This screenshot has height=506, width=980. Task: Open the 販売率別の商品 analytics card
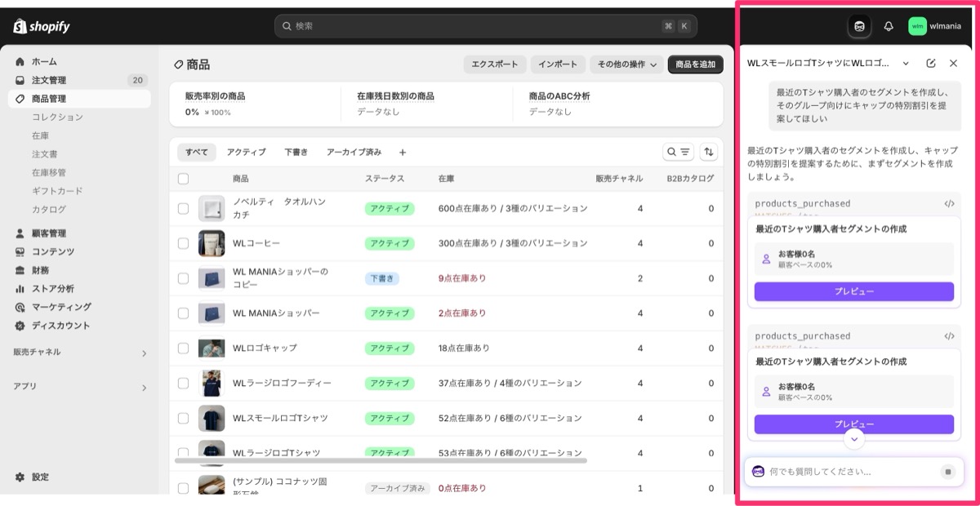click(254, 104)
